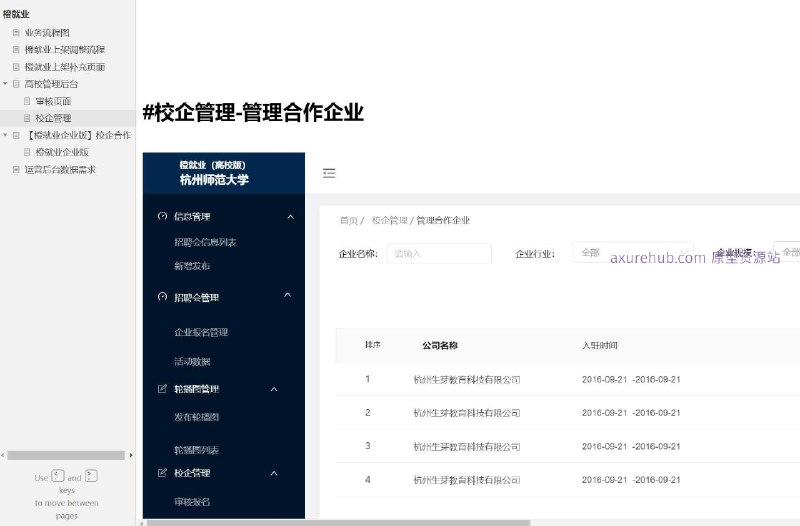Click left arrow of sitemap panel scrollbar
This screenshot has height=526, width=800.
click(3, 455)
